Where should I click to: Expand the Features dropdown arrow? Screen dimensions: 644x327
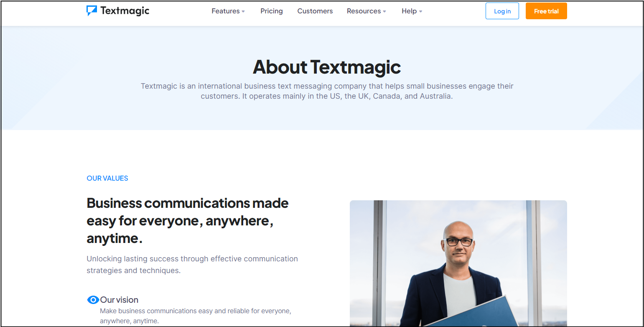pos(243,12)
